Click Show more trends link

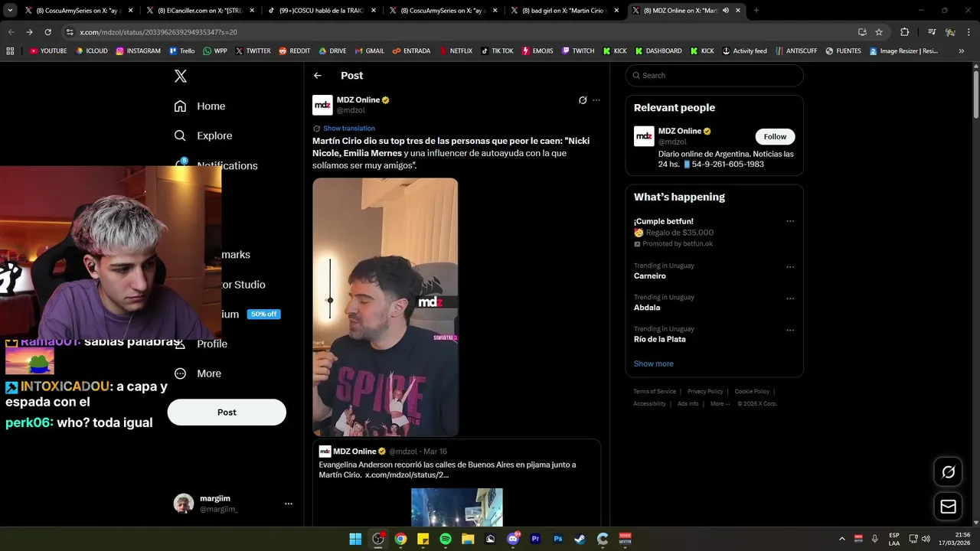[x=654, y=364]
